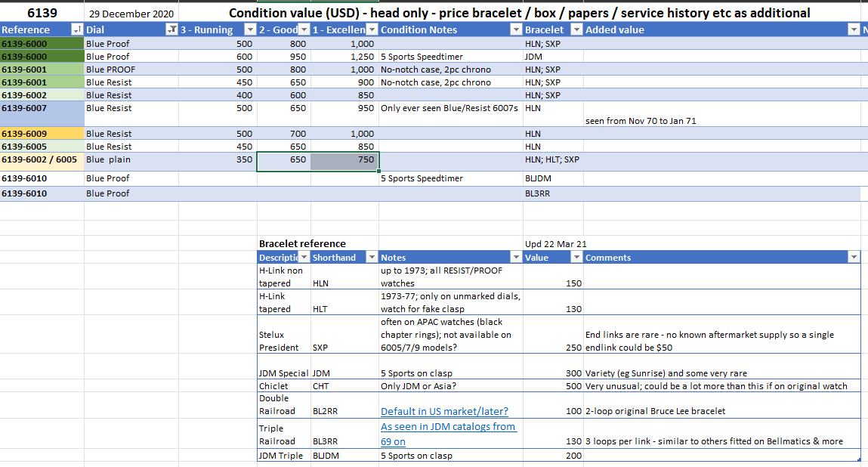
Task: Click the sorted Reference column filter button
Action: tap(76, 29)
